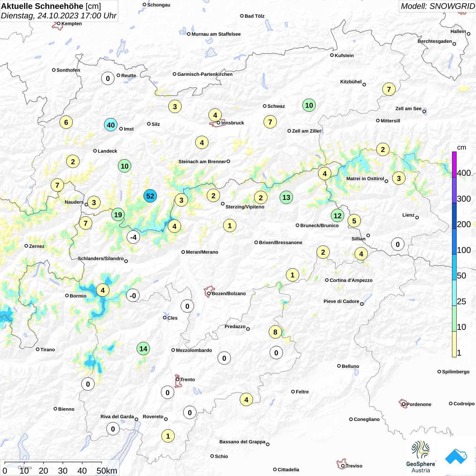
Task: Select the 0 marker southwest of Bozen/Bolzano
Action: click(187, 306)
